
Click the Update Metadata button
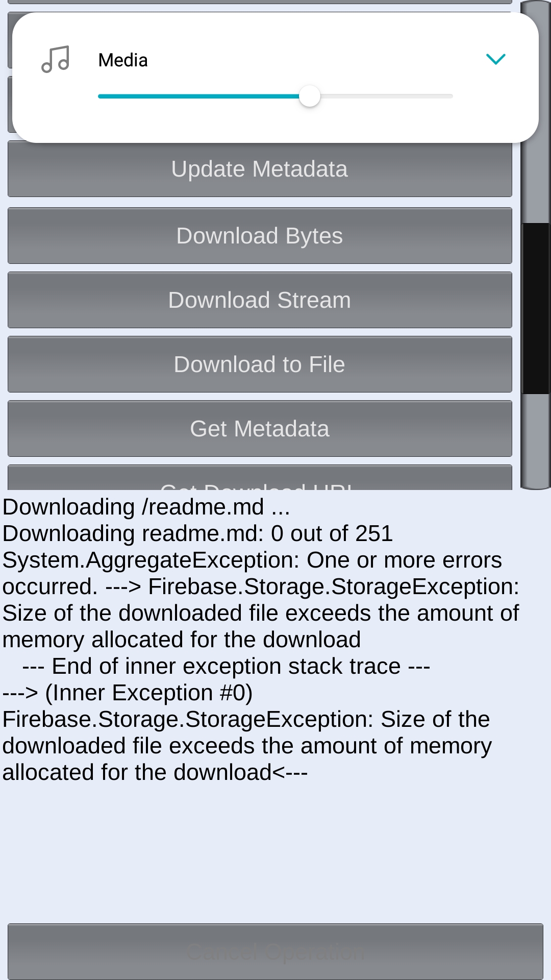pyautogui.click(x=259, y=168)
